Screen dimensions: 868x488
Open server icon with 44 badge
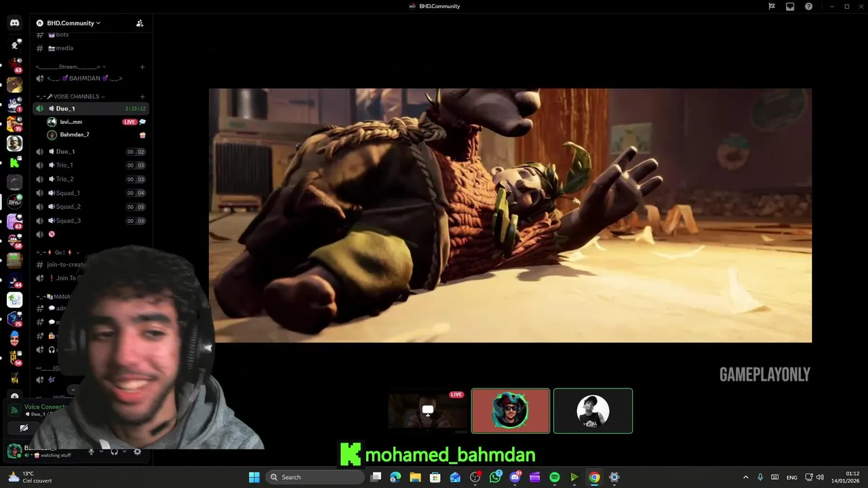(14, 280)
